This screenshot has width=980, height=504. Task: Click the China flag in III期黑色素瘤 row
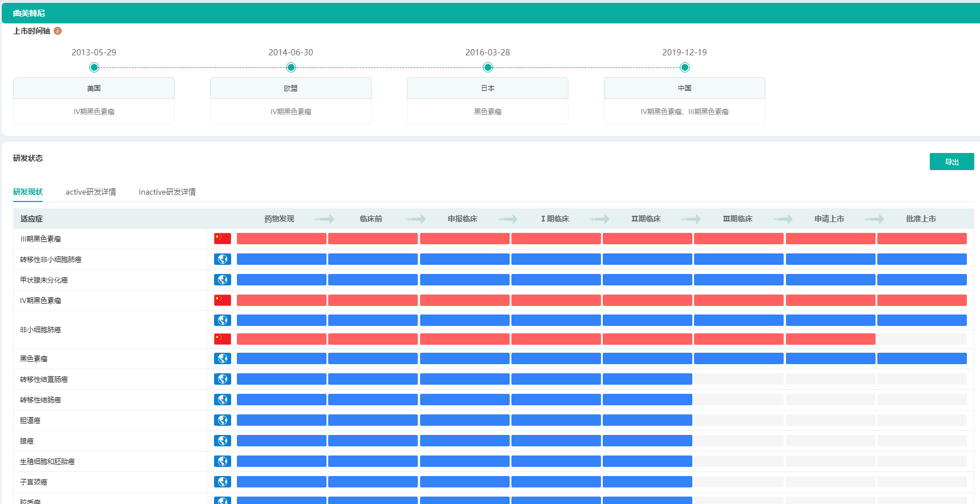(222, 239)
